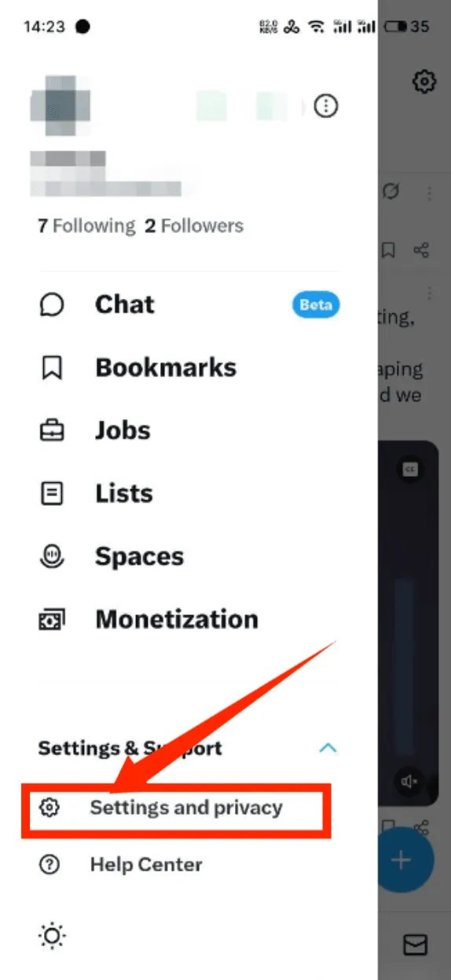
Task: Tap the profile avatar picture
Action: 60,107
